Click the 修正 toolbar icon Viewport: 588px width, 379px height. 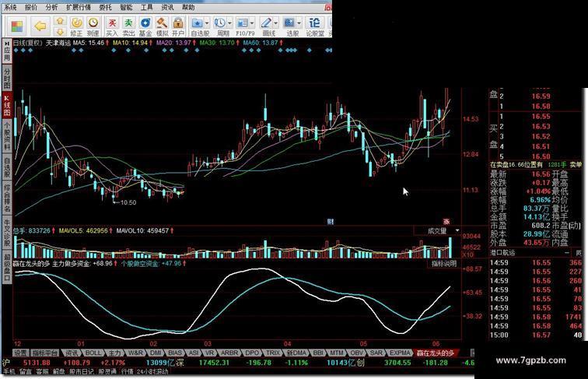coord(77,23)
